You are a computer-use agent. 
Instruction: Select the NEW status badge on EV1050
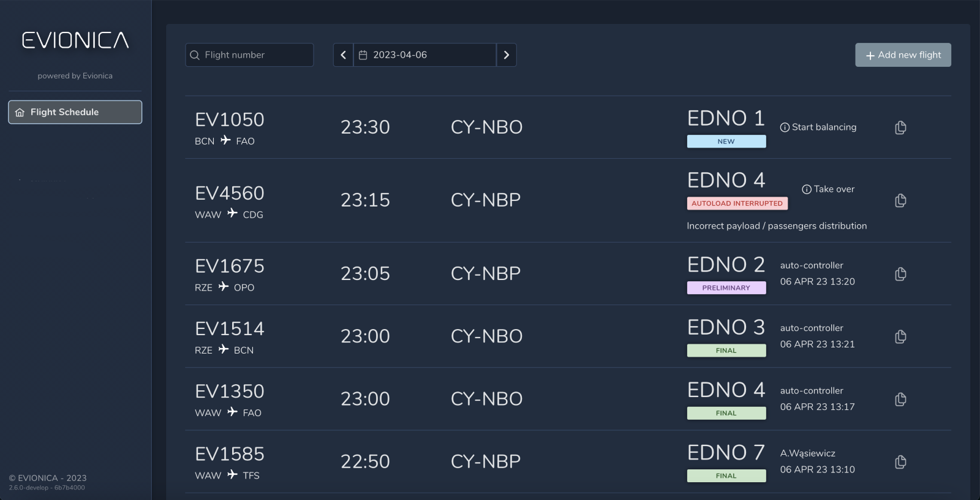click(x=726, y=141)
